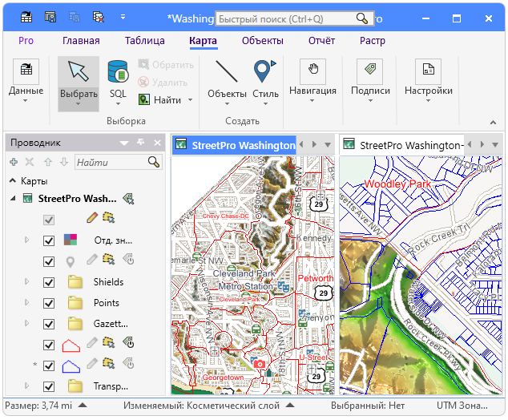This screenshot has width=508, height=420.
Task: Click the Настройки map options icon
Action: 429,71
